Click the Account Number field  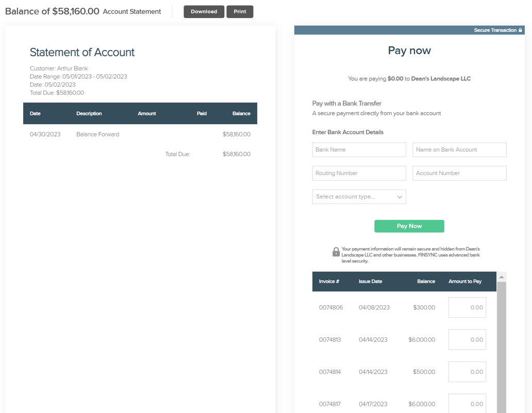(x=459, y=173)
